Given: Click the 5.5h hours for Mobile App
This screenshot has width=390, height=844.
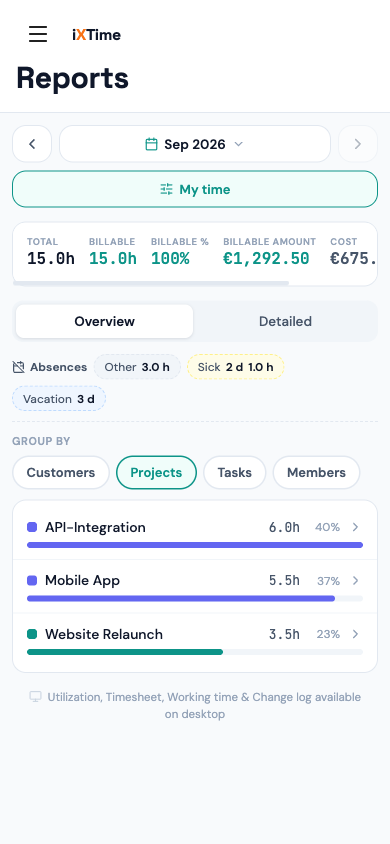Looking at the screenshot, I should 284,581.
